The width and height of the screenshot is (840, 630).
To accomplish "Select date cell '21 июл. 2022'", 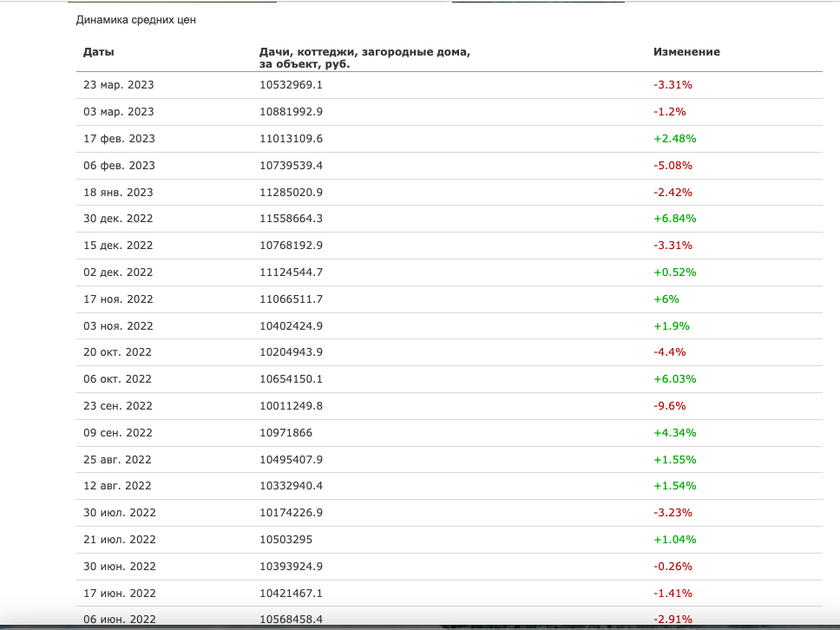I will (120, 539).
